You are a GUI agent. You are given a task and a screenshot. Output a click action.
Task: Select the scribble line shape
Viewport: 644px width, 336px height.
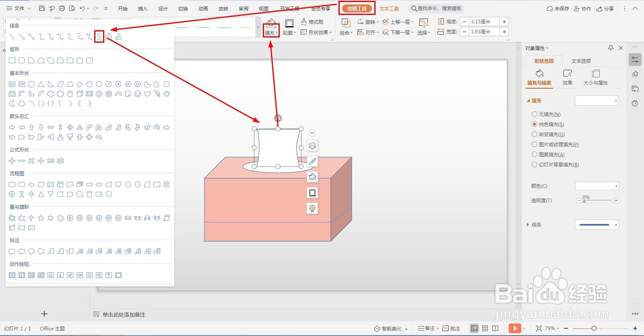click(x=118, y=37)
